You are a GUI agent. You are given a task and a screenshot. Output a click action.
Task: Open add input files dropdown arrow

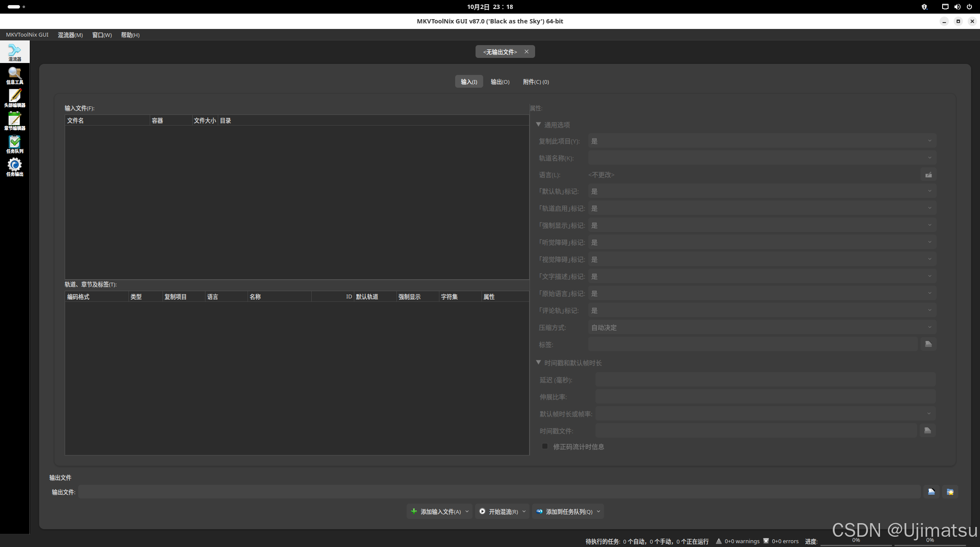[x=467, y=511]
